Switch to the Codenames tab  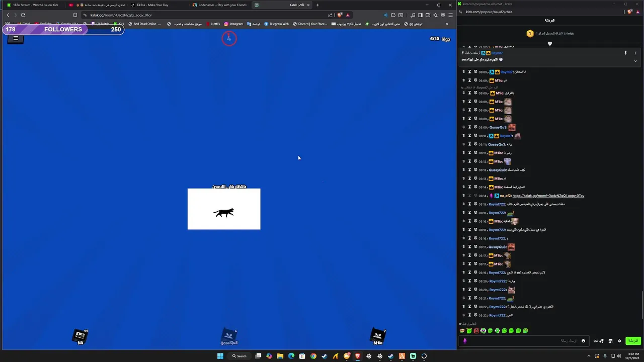(x=219, y=5)
